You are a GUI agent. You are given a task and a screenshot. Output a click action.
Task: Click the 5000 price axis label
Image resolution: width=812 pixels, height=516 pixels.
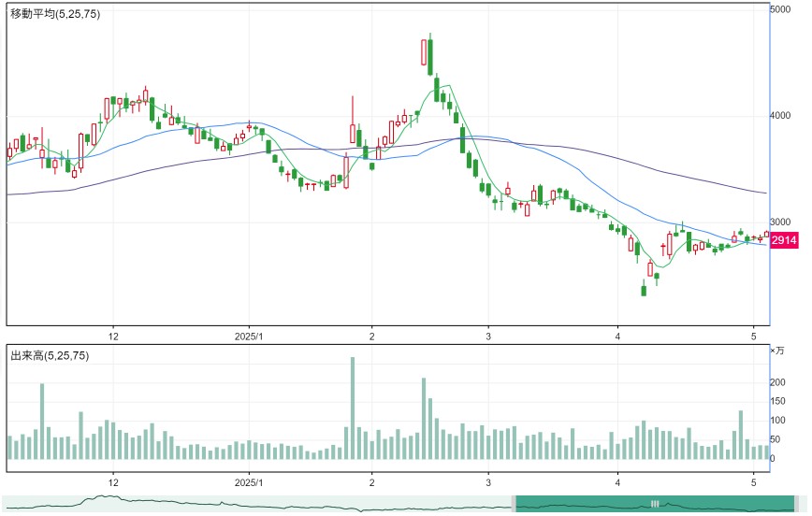point(780,9)
